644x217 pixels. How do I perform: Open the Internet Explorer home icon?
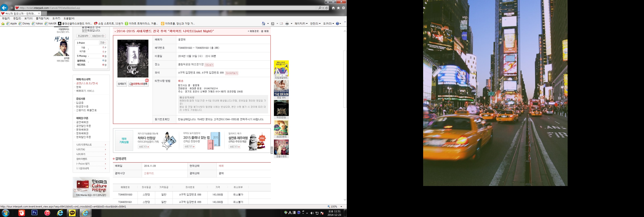tap(333, 8)
